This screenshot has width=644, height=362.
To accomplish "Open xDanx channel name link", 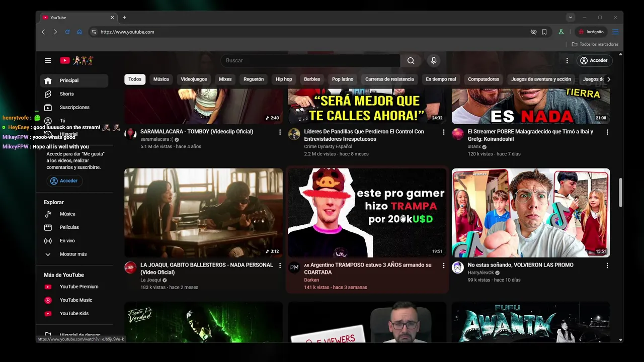I will [x=474, y=147].
